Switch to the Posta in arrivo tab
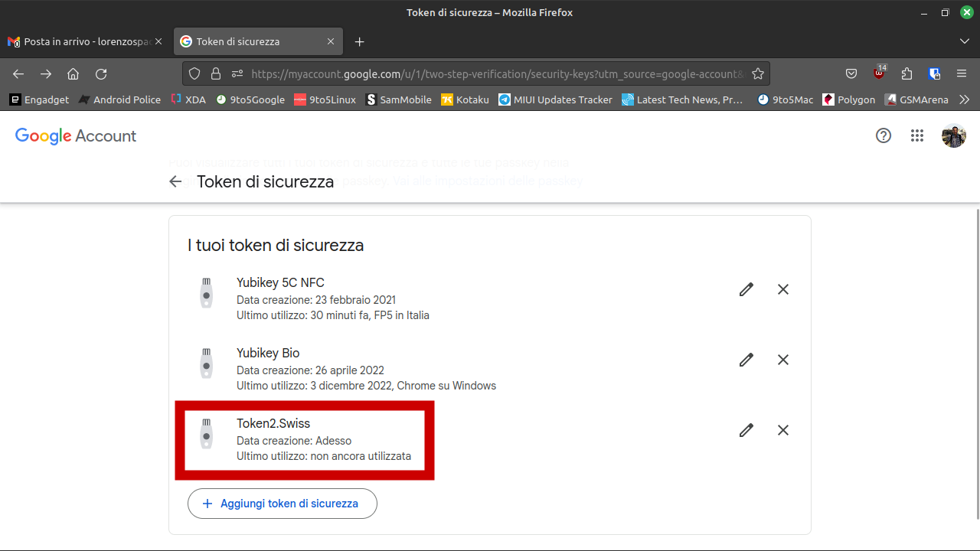Screen dimensions: 980x551 point(86,41)
